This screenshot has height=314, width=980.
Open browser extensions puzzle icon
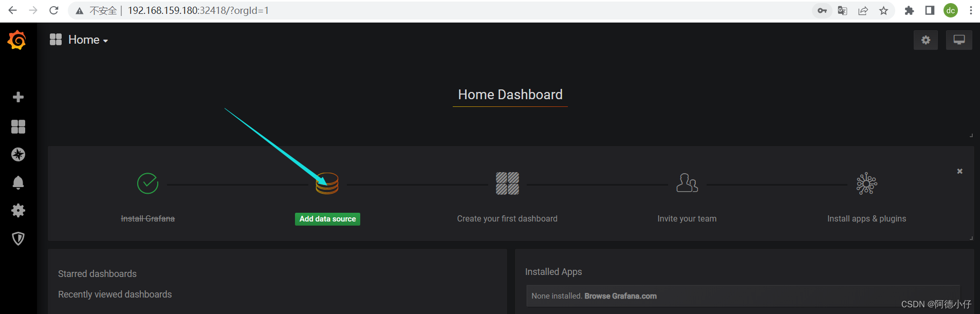(x=909, y=10)
